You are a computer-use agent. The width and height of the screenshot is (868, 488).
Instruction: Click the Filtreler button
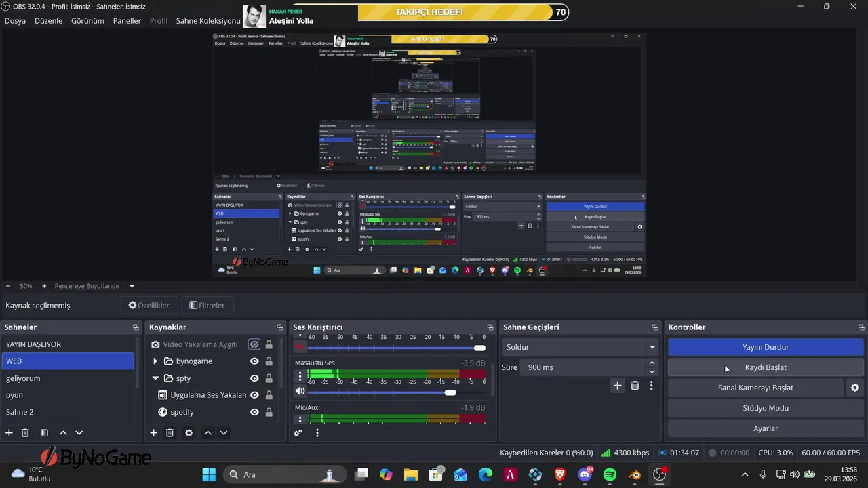tap(207, 306)
